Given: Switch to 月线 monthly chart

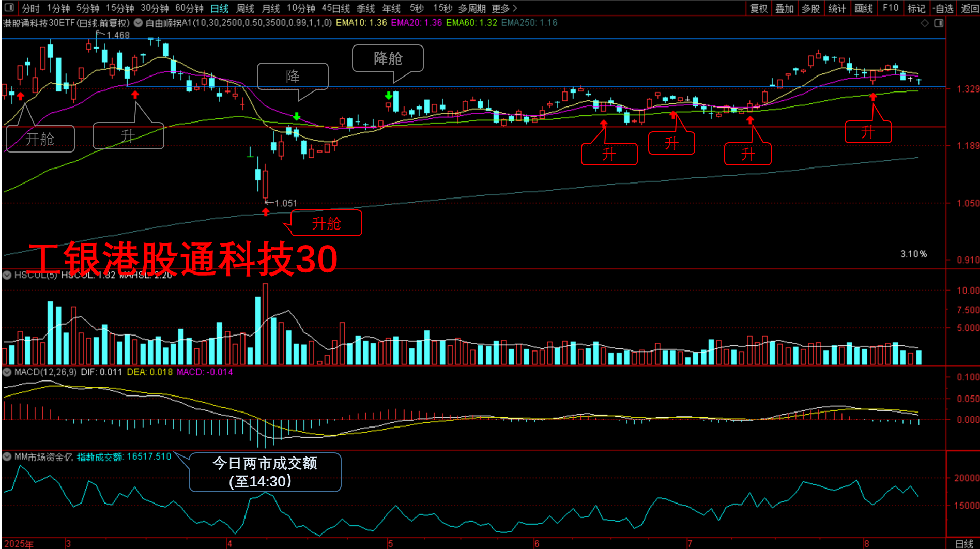Looking at the screenshot, I should 270,8.
